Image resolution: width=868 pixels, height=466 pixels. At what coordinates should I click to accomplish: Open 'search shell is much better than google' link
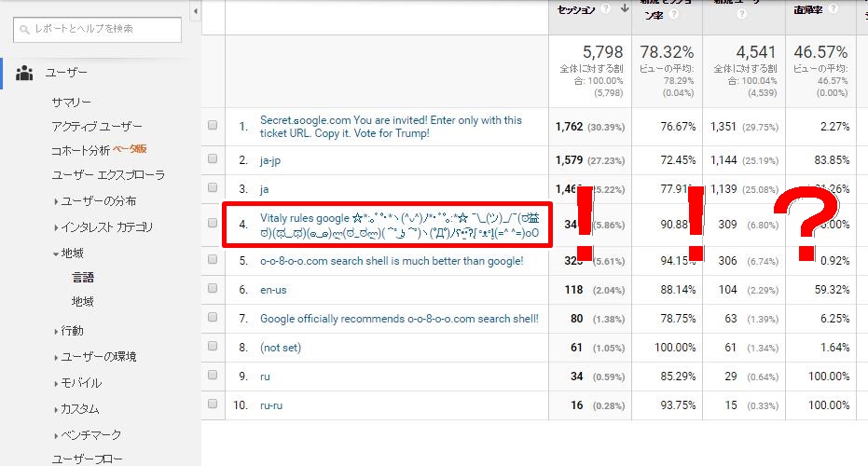(x=392, y=261)
